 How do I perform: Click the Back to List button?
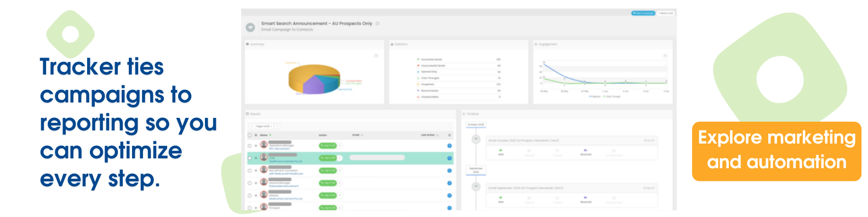[666, 13]
